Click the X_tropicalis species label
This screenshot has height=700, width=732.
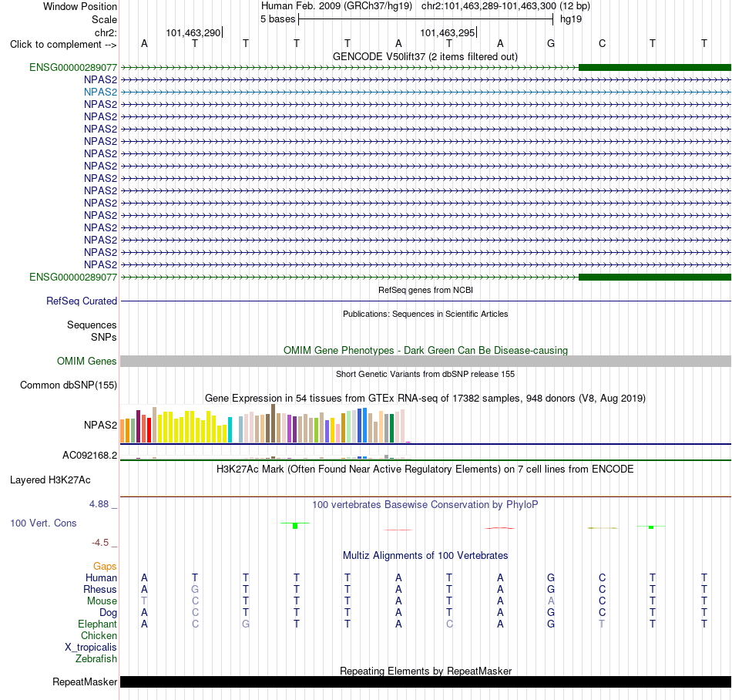coord(91,648)
